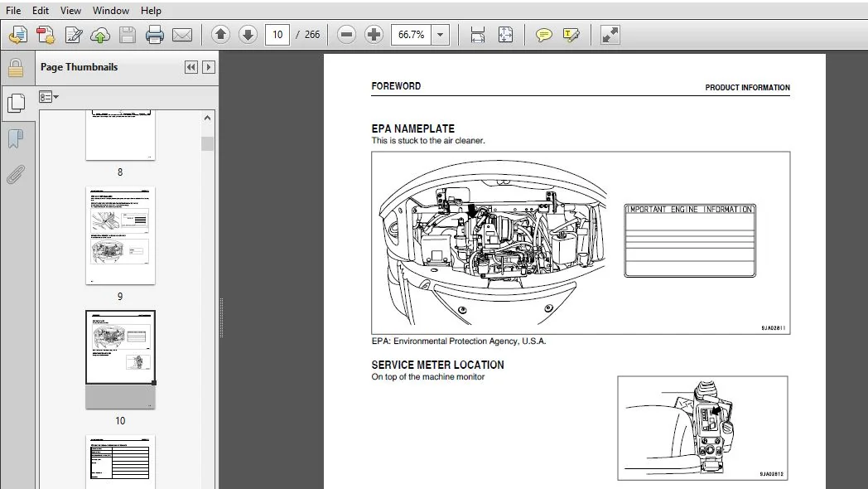Open the Bookmarks panel icon

(x=16, y=138)
